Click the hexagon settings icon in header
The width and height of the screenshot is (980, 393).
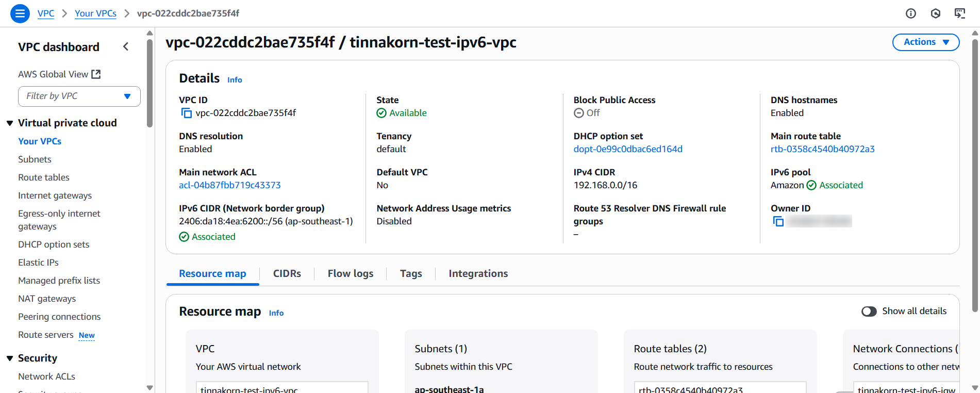point(936,13)
